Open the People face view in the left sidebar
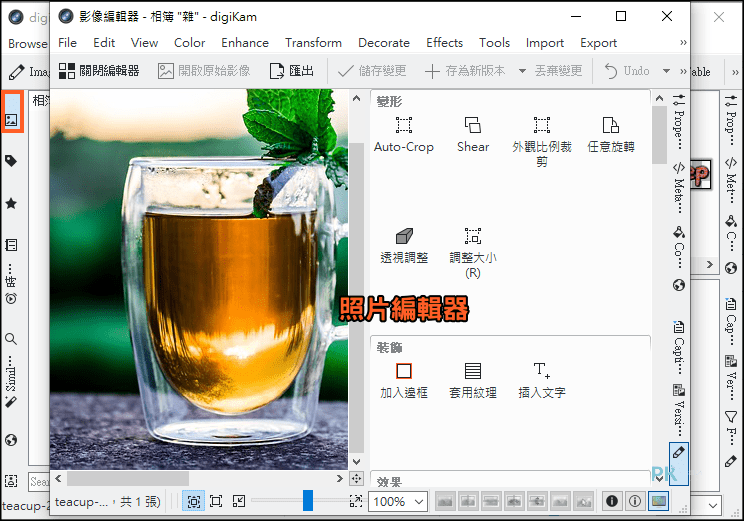744x521 pixels. [x=11, y=481]
